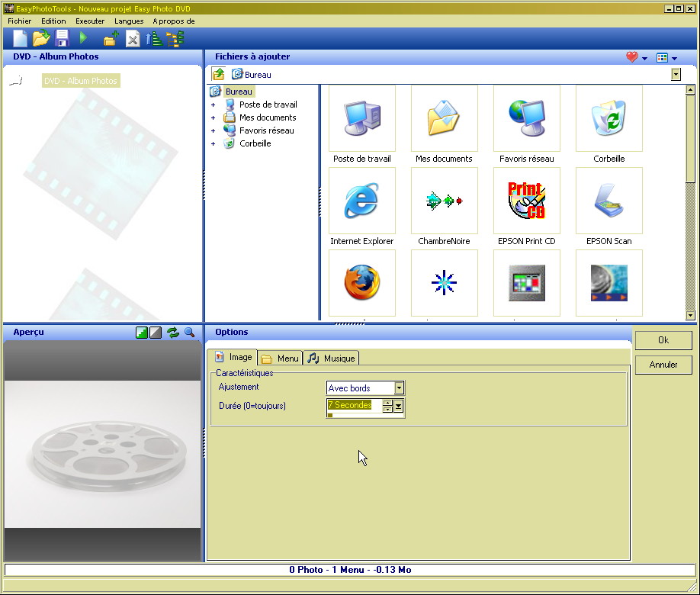Viewport: 700px width, 595px height.
Task: Expand the Poste de travail tree node
Action: [214, 105]
